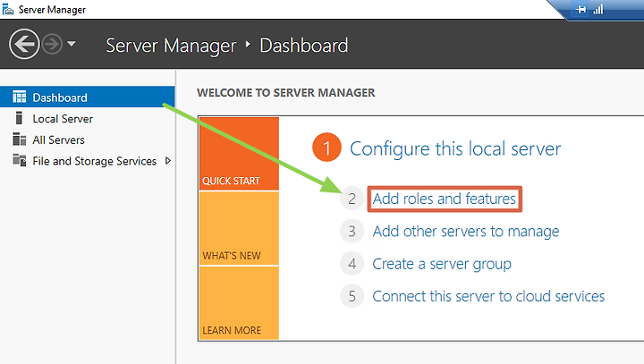Click Create a server group link
This screenshot has height=364, width=644.
coord(442,264)
